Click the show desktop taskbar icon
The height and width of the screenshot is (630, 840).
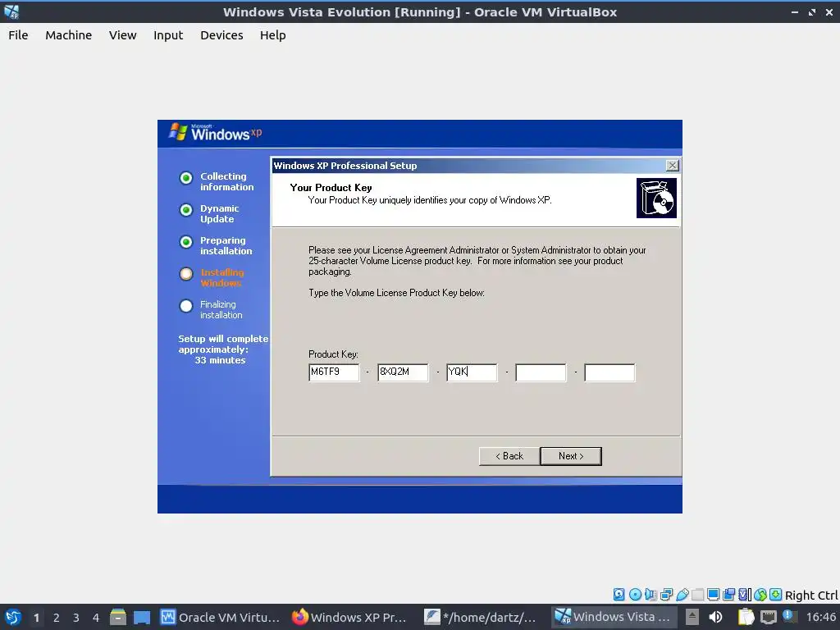[141, 617]
